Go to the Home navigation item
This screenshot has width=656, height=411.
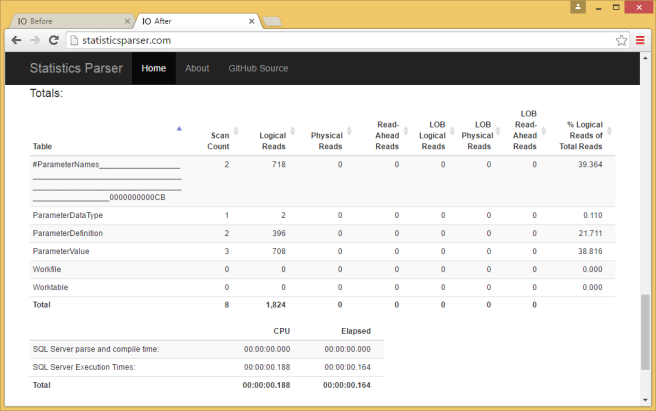pyautogui.click(x=154, y=68)
